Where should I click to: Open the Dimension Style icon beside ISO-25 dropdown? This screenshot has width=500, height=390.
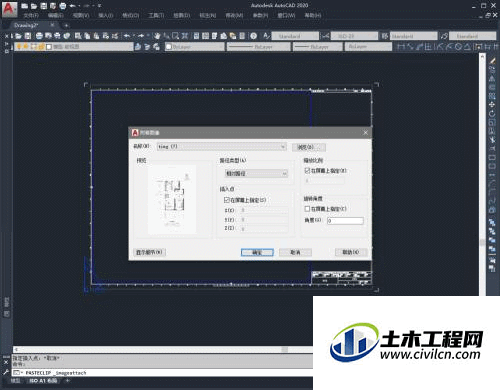(326, 36)
